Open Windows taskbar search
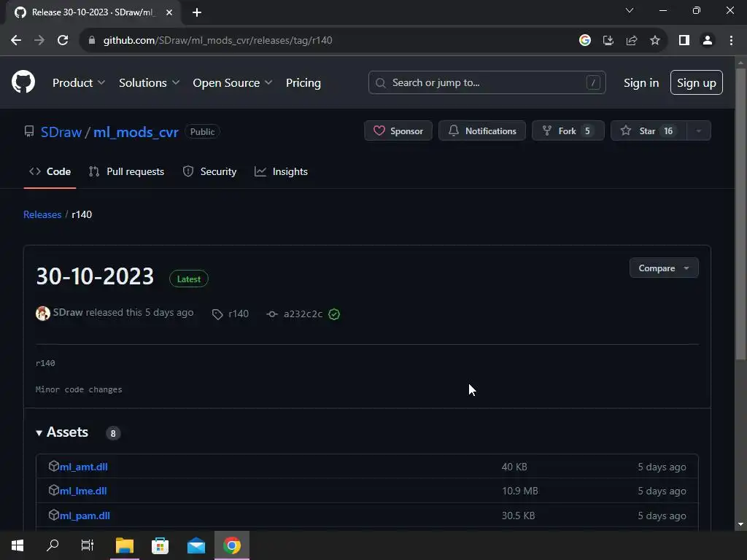This screenshot has width=747, height=560. (53, 545)
